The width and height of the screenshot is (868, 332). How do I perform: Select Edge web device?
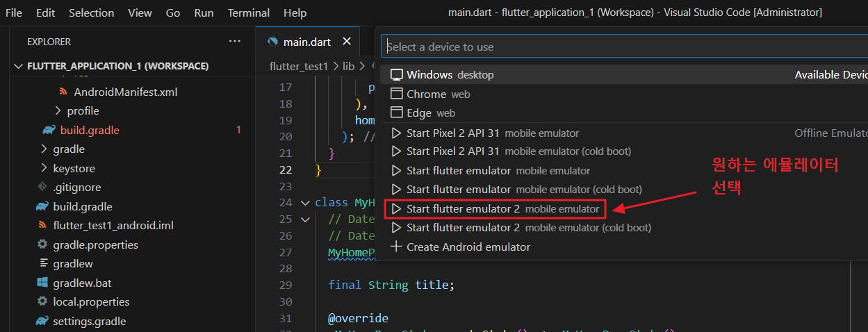624,113
